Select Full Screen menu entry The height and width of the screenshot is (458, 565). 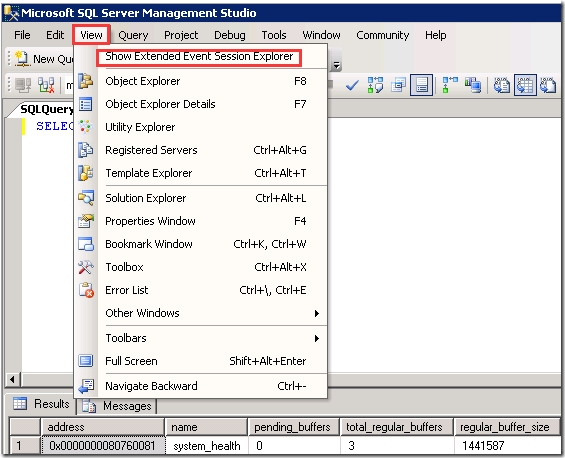coord(201,361)
